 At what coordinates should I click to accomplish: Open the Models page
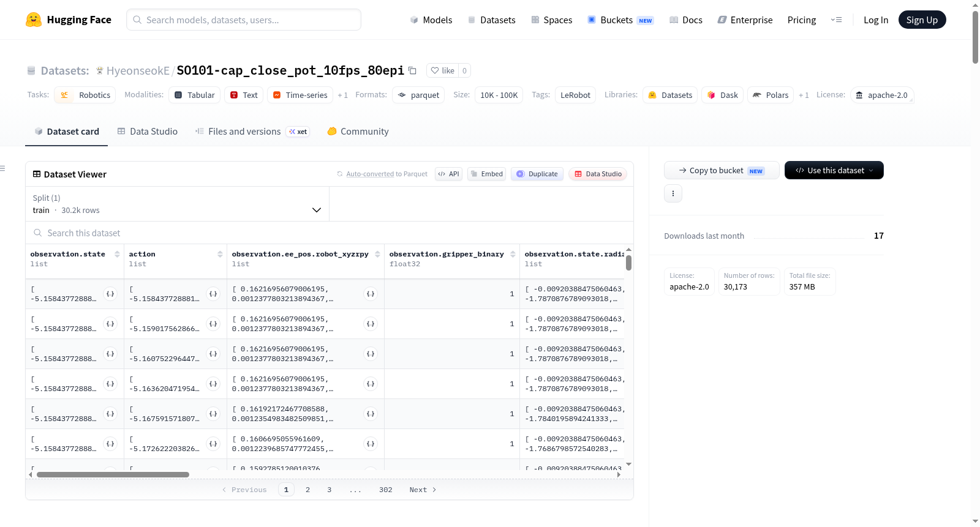431,20
